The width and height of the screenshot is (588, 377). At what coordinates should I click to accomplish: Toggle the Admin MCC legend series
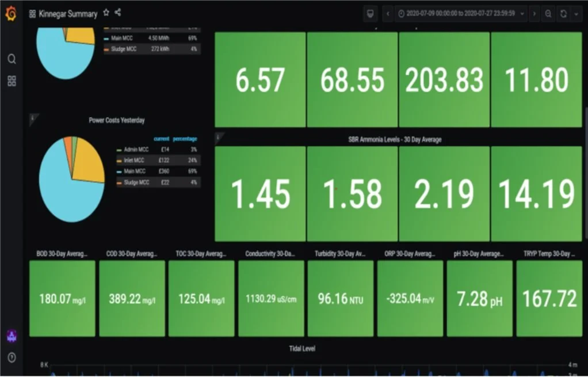136,150
